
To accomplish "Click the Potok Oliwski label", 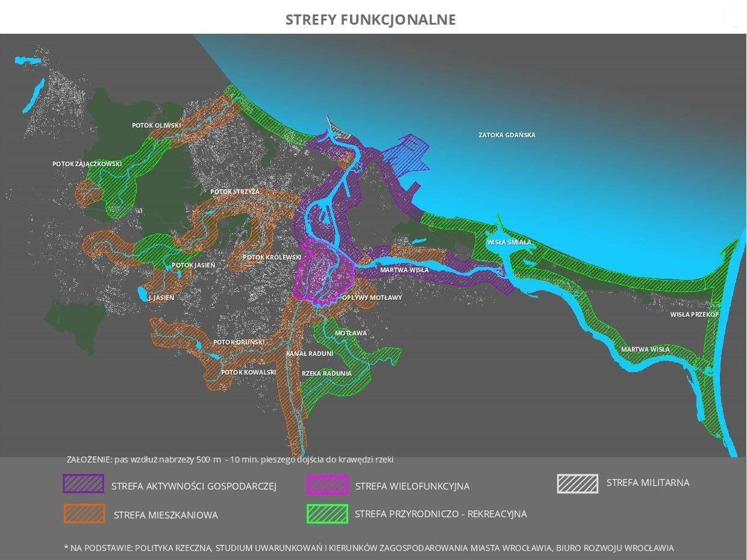I will click(156, 125).
